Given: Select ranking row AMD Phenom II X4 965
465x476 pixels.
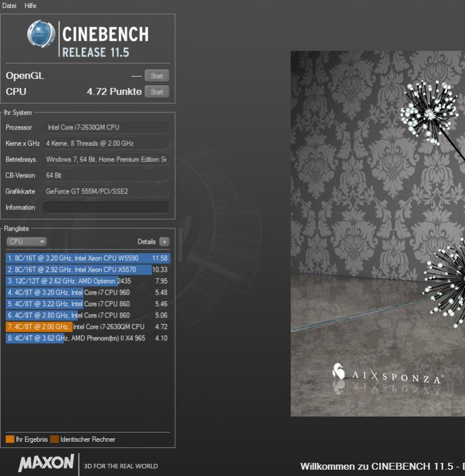Looking at the screenshot, I should click(88, 338).
